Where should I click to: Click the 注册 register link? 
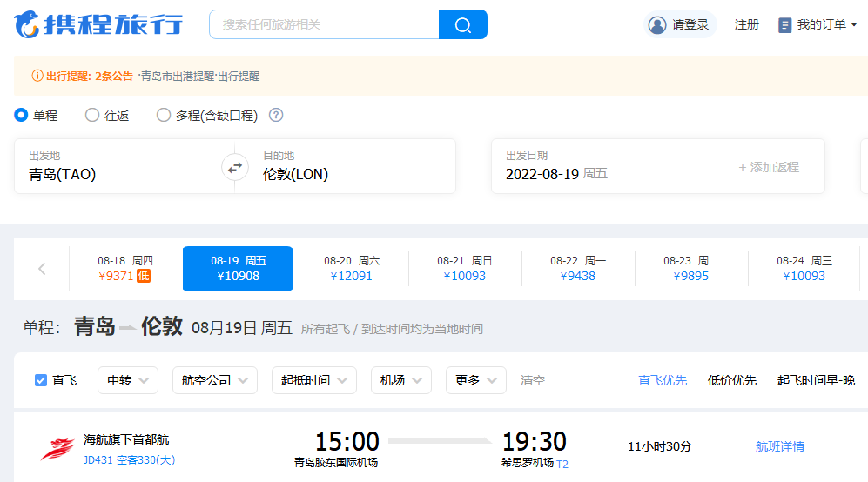[x=746, y=25]
